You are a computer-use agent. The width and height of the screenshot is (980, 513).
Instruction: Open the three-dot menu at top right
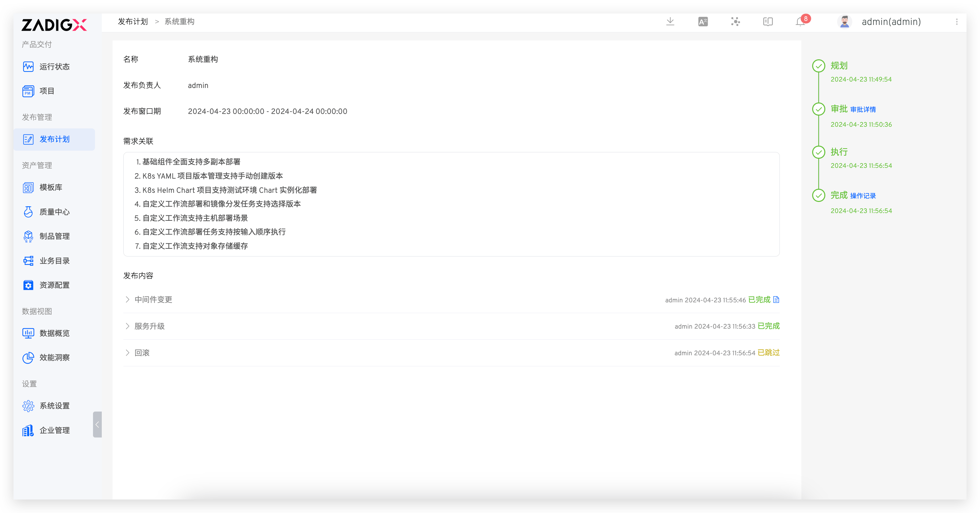click(x=956, y=22)
